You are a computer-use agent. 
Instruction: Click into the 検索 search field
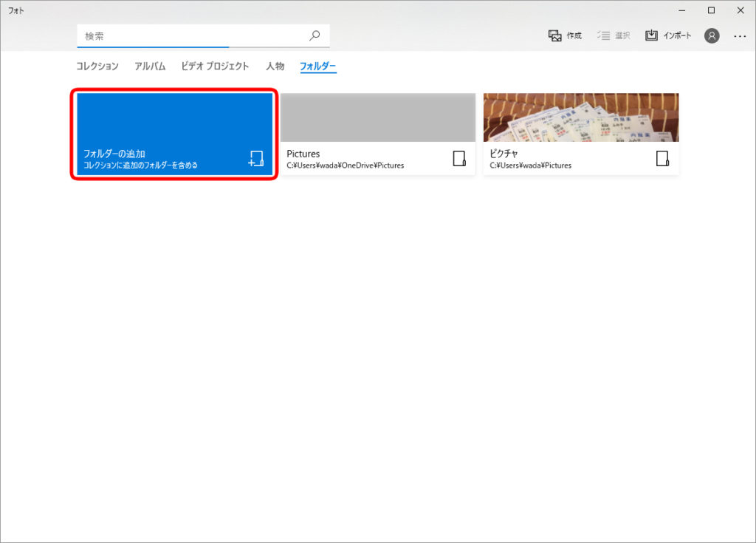point(192,35)
